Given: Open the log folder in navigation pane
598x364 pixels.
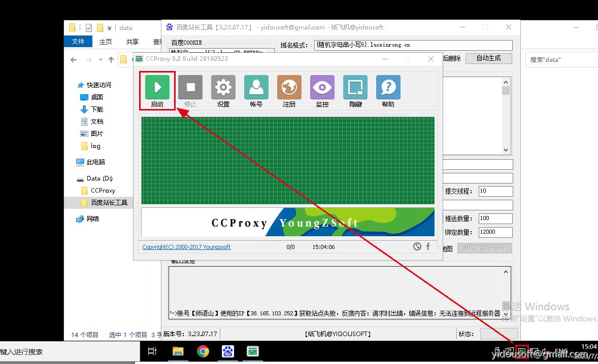Looking at the screenshot, I should pos(91,146).
